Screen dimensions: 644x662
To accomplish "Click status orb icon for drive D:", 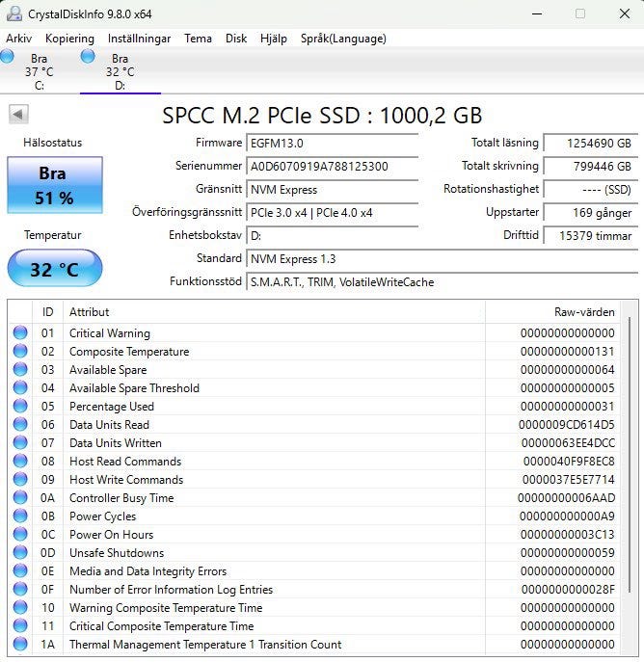I will pos(88,57).
